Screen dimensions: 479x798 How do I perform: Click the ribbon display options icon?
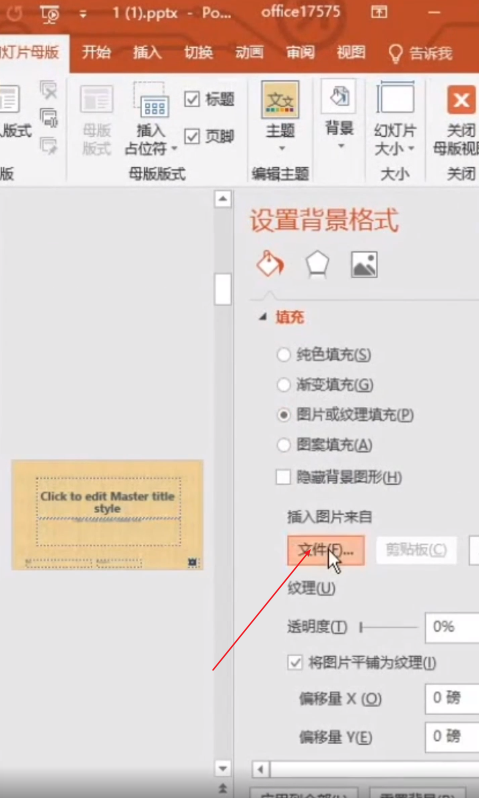click(379, 12)
